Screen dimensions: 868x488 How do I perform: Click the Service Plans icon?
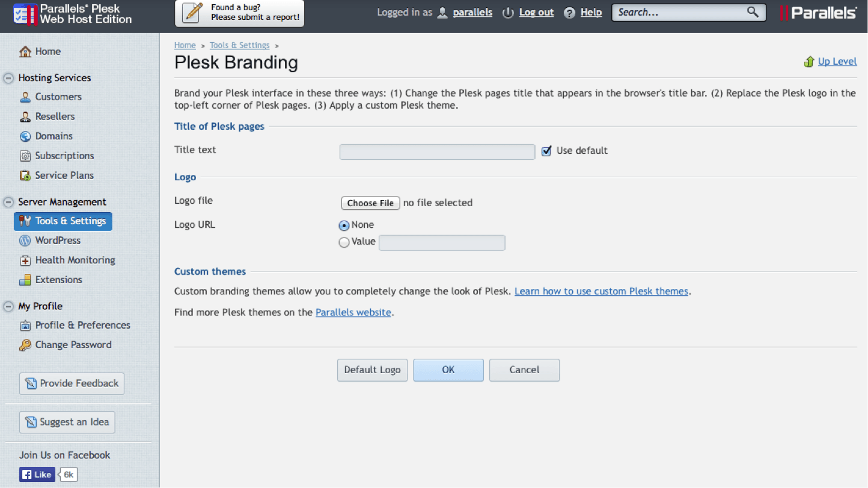coord(25,175)
